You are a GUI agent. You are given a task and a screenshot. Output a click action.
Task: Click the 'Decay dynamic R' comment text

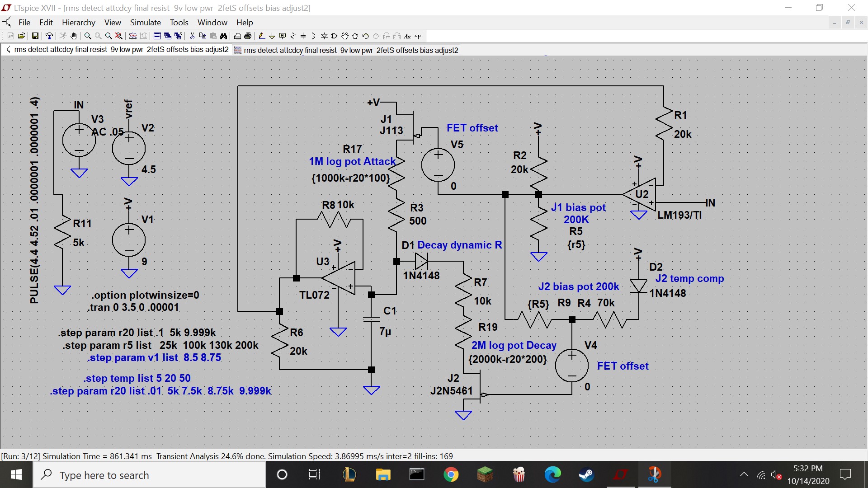tap(459, 245)
